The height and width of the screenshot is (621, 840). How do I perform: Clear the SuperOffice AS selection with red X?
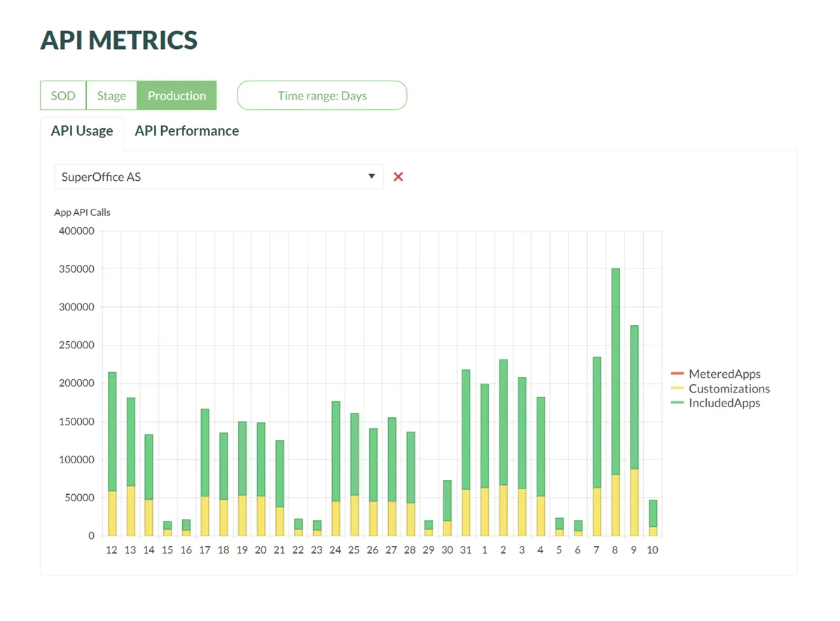tap(398, 177)
